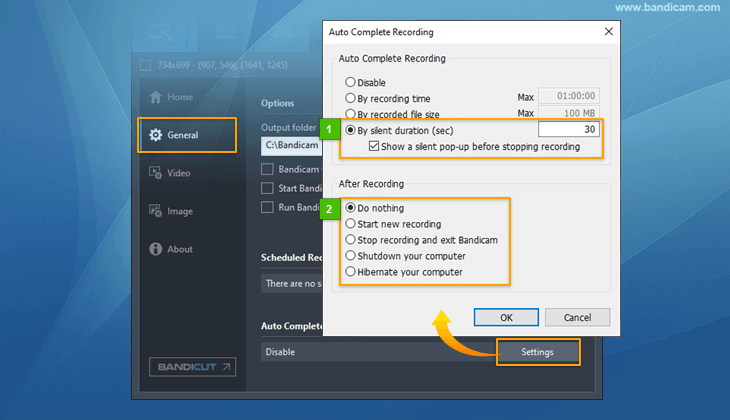The width and height of the screenshot is (730, 420).
Task: Click the arrow icon on Bandicut button
Action: click(226, 367)
